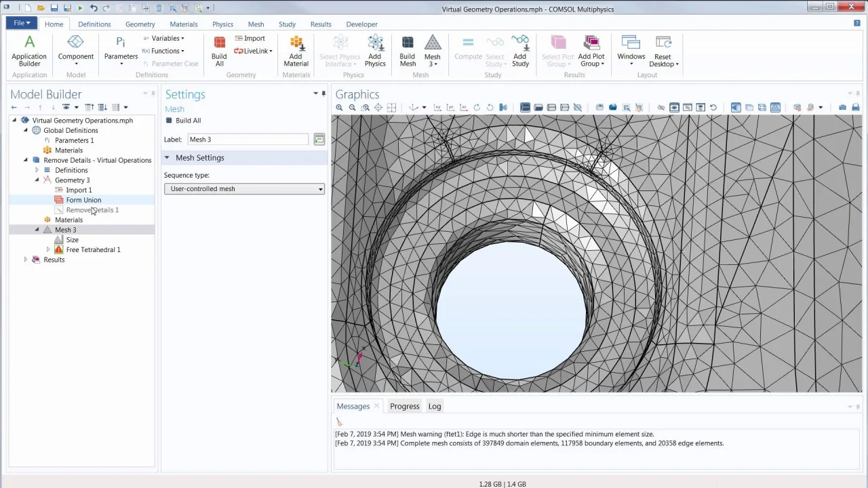Open the LiveLink dropdown
Viewport: 868px width, 488px height.
(254, 51)
